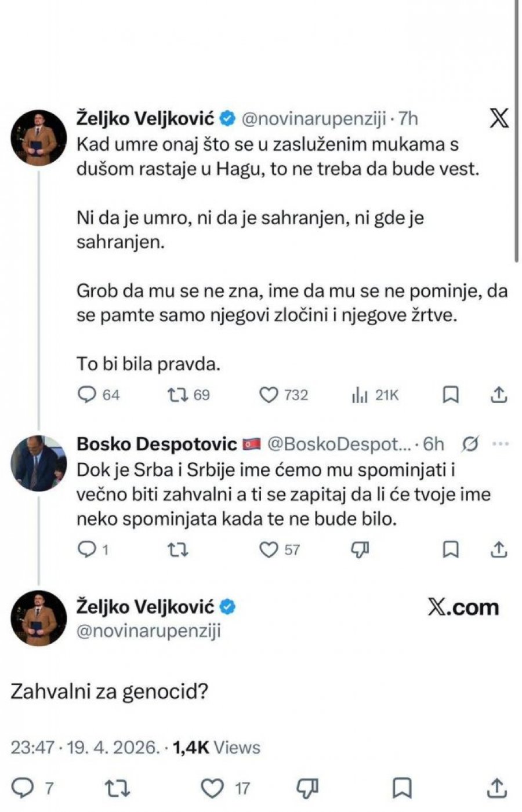Viewport: 522px width, 812px height.
Task: Share the first tweet by Željko Veljković
Action: point(499,395)
